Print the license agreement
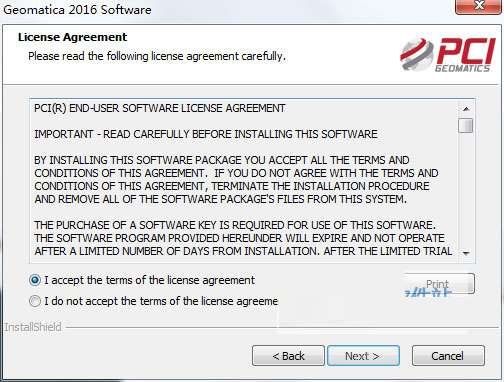The width and height of the screenshot is (504, 382). tap(439, 284)
